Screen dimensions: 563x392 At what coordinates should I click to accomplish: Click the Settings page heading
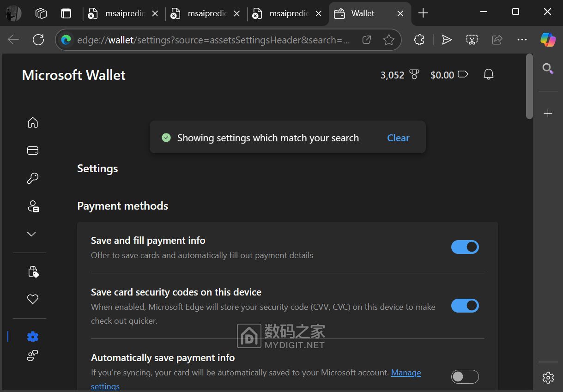[x=97, y=169]
